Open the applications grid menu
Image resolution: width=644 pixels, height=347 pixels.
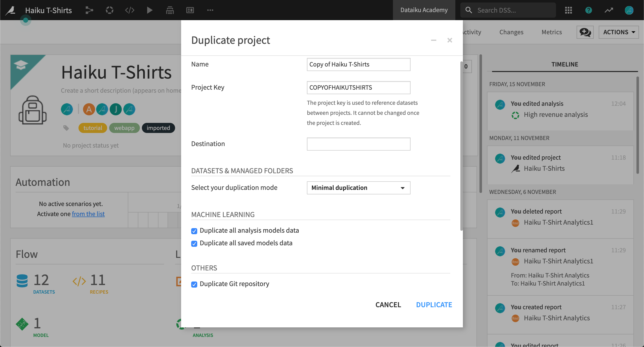[x=568, y=10]
